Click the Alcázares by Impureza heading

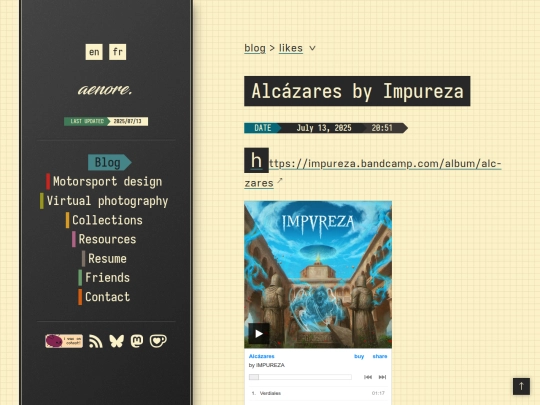click(x=357, y=91)
